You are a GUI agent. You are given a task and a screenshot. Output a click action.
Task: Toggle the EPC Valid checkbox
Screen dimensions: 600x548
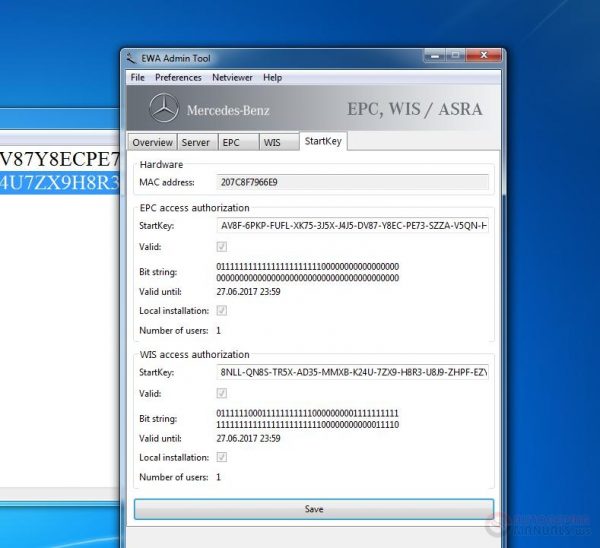222,247
